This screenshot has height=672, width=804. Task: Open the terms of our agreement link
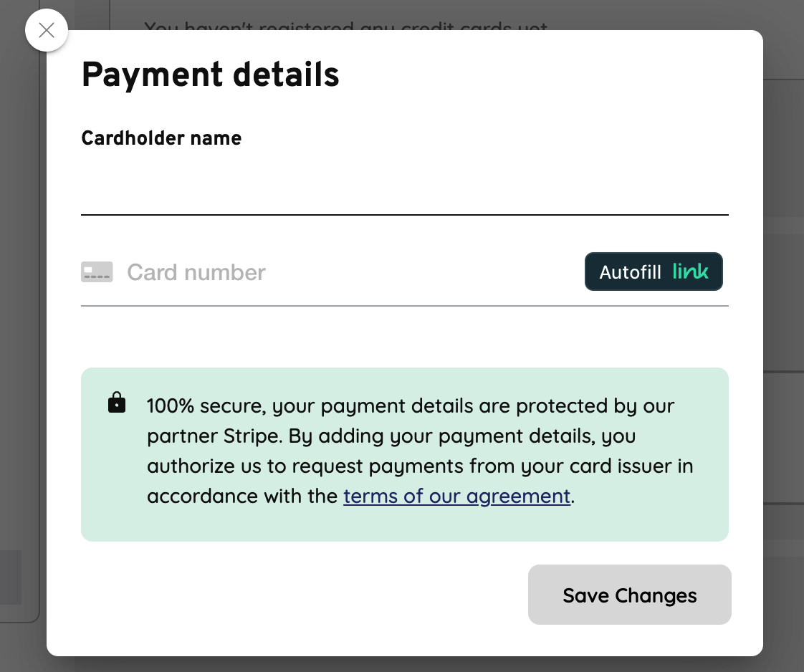[456, 496]
